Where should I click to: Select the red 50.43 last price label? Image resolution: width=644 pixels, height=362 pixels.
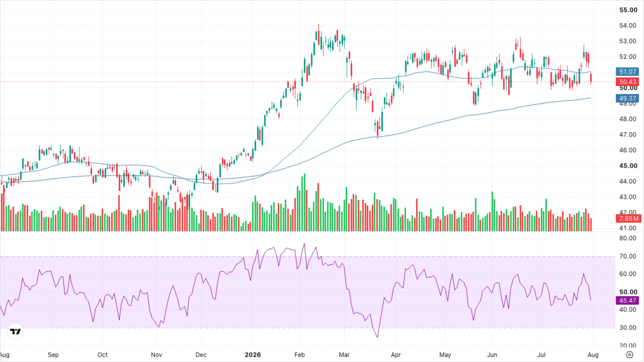pos(627,82)
